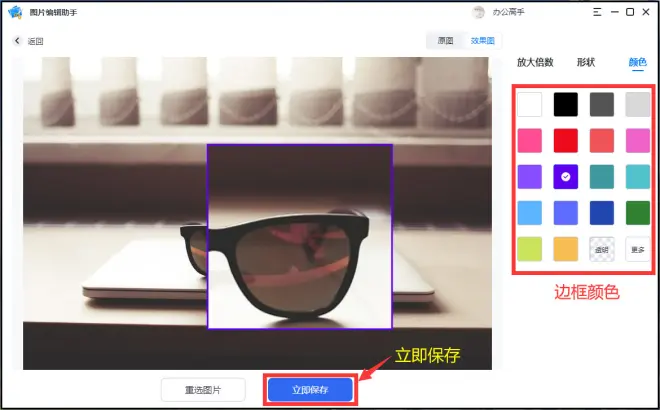The width and height of the screenshot is (660, 410).
Task: Open the 放大倍数 tab
Action: 535,62
